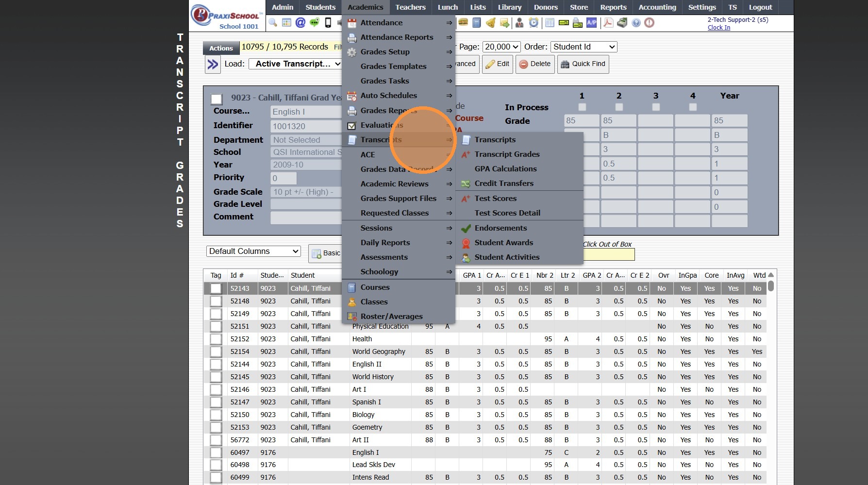Viewport: 868px width, 485px height.
Task: Click the Actions button
Action: [x=221, y=48]
